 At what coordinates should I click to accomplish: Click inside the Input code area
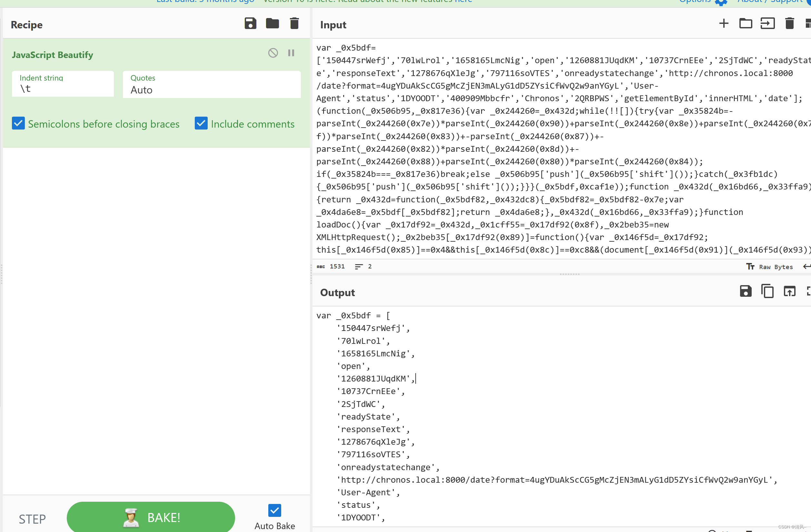561,149
